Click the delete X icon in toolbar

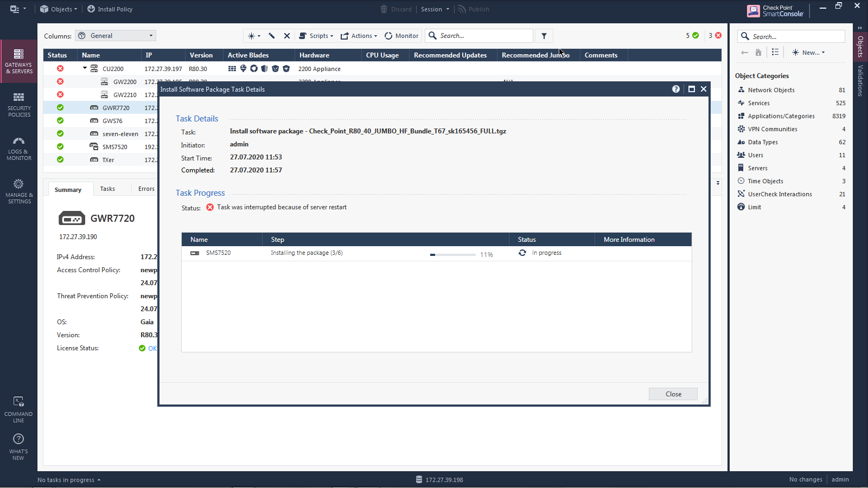coord(287,35)
